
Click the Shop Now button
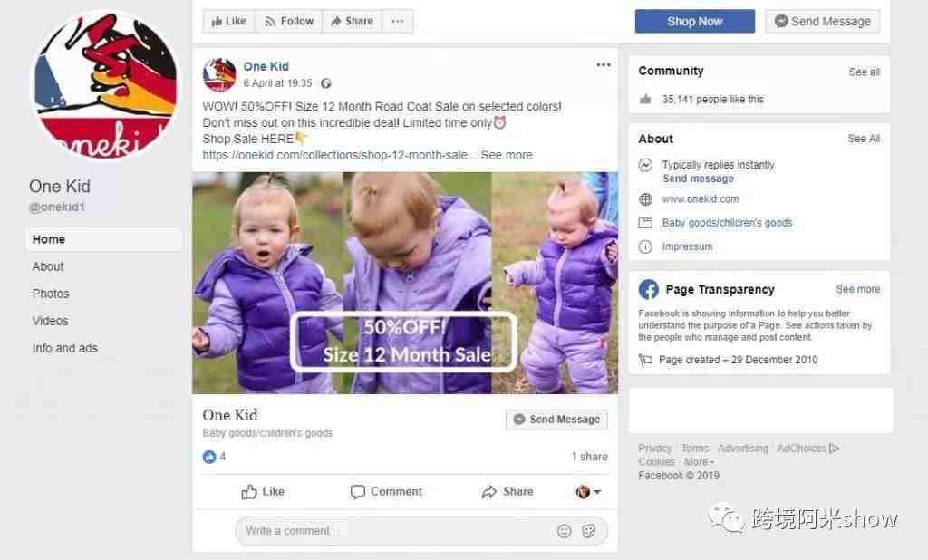(695, 22)
